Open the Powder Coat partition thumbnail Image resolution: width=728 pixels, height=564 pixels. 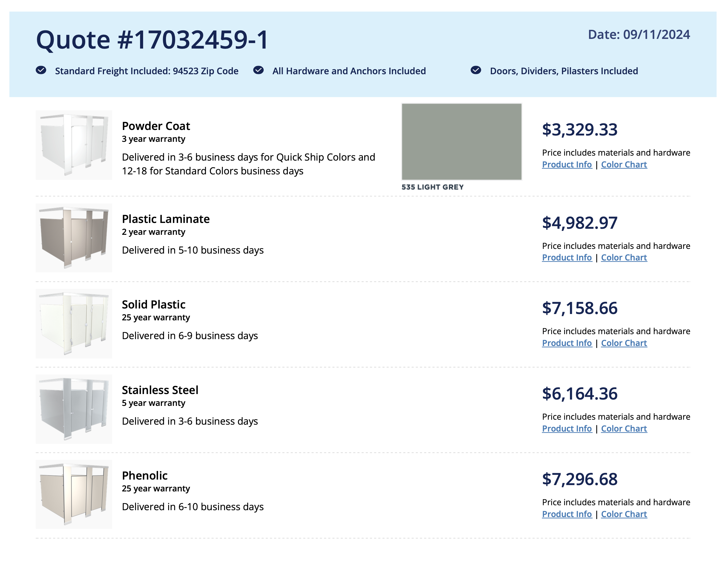point(74,145)
